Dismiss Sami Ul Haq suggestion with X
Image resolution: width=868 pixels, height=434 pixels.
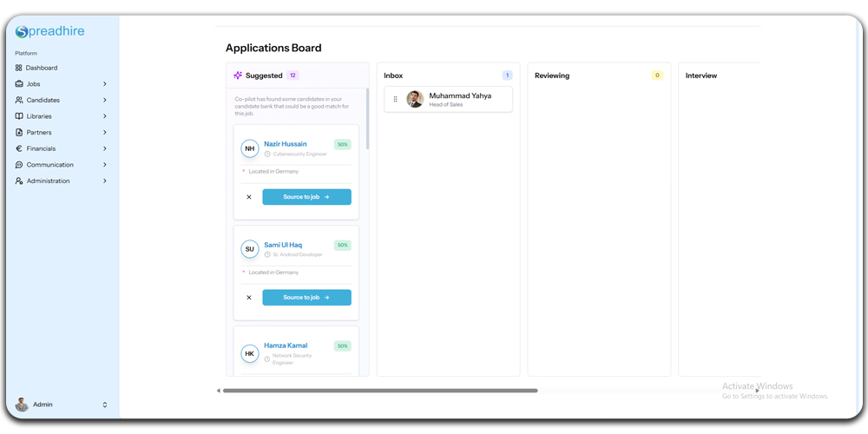pyautogui.click(x=249, y=298)
